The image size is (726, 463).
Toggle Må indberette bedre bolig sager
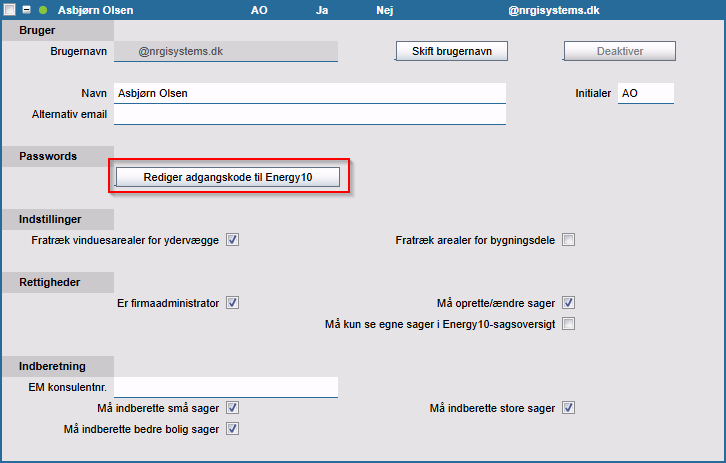point(232,429)
